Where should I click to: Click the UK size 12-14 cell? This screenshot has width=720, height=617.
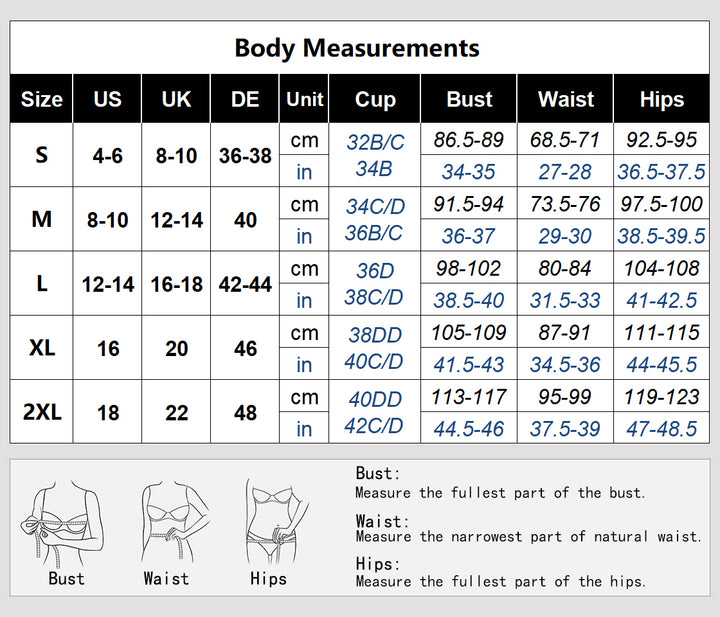pos(176,220)
